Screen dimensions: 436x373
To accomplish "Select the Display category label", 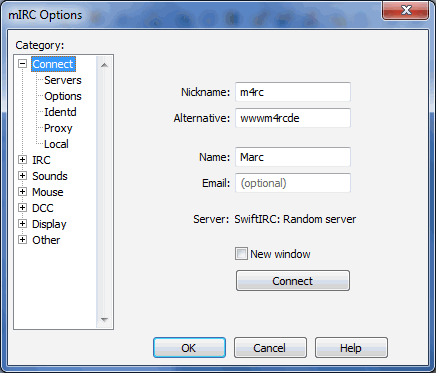I will point(49,224).
